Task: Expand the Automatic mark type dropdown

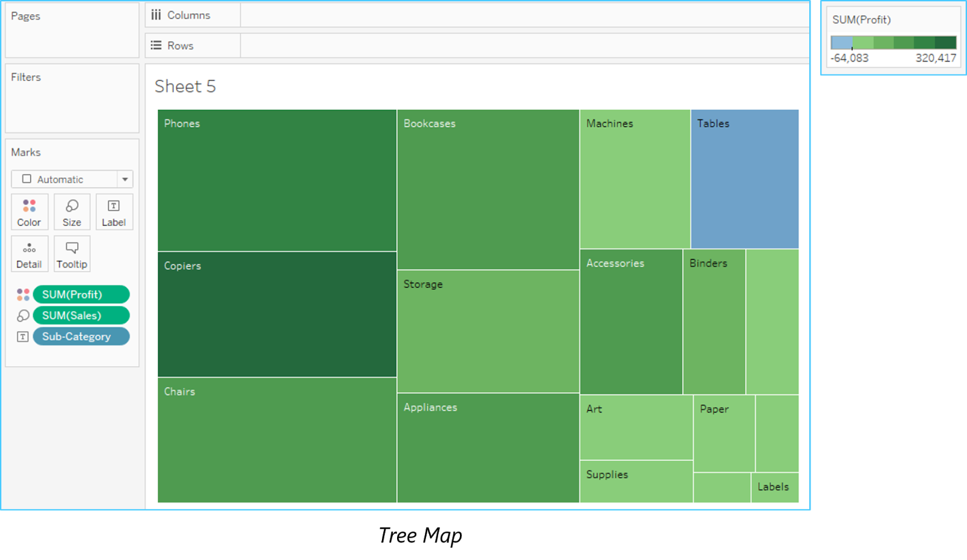Action: click(125, 179)
